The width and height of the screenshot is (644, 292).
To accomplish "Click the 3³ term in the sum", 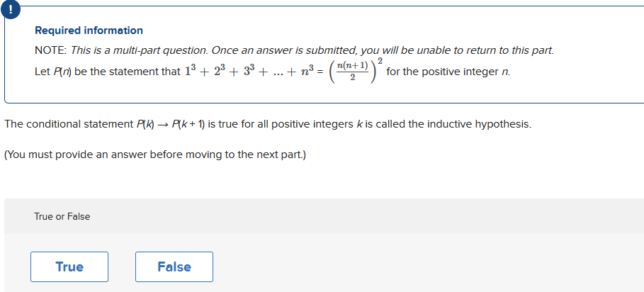I will [246, 71].
